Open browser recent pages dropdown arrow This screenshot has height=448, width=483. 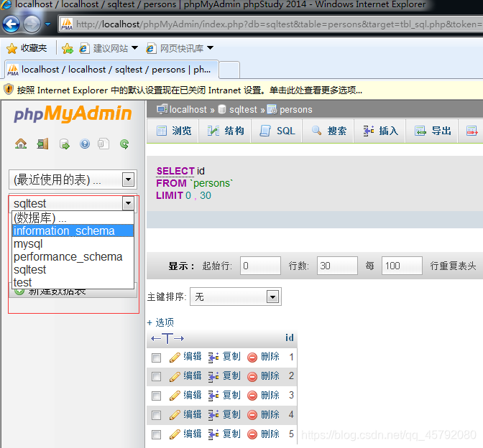click(47, 24)
